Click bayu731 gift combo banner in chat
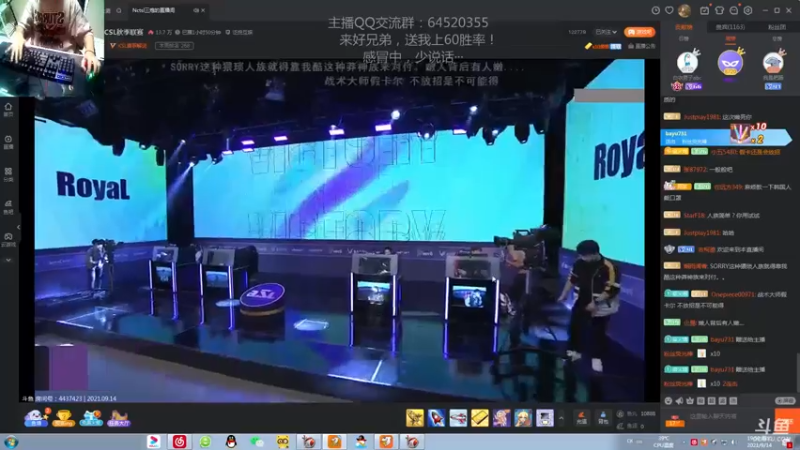The image size is (800, 450). point(726,136)
